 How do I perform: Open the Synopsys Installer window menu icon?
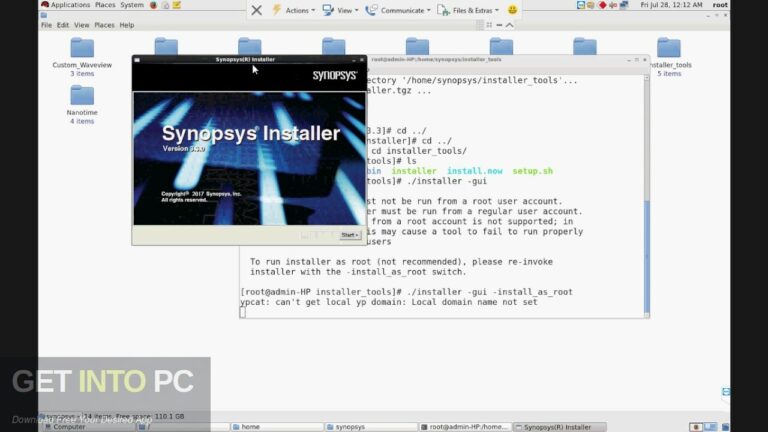tap(137, 60)
